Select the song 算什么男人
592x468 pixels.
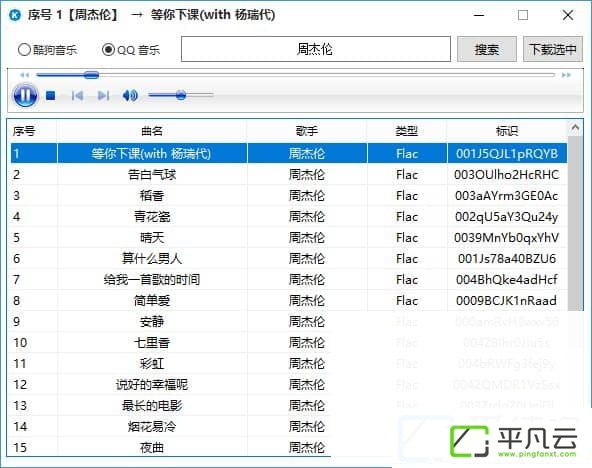[152, 259]
